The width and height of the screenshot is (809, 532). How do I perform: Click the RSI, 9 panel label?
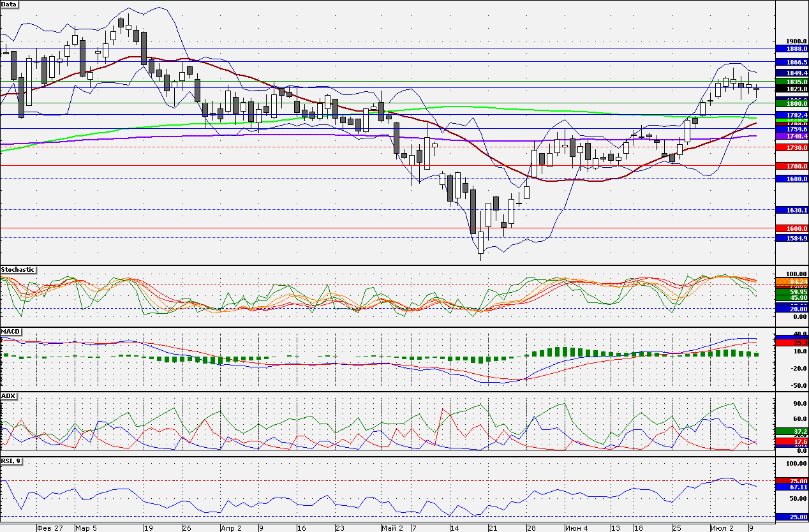click(12, 461)
